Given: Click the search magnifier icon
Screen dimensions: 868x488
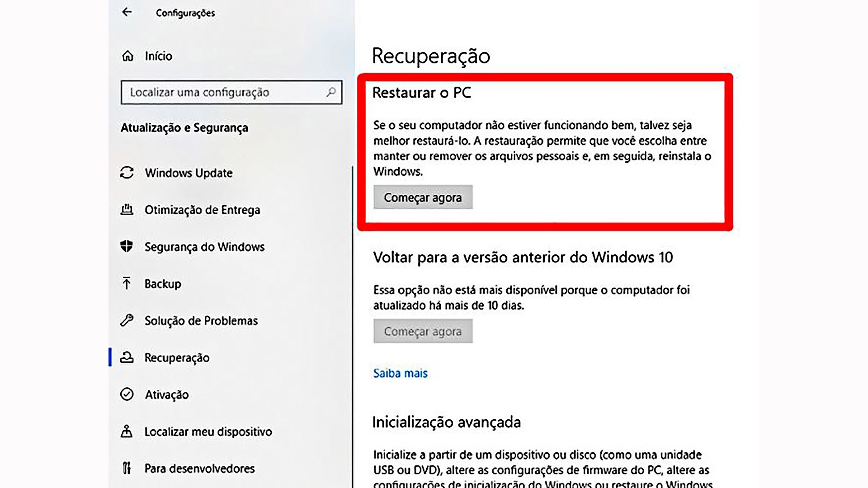Looking at the screenshot, I should (331, 92).
